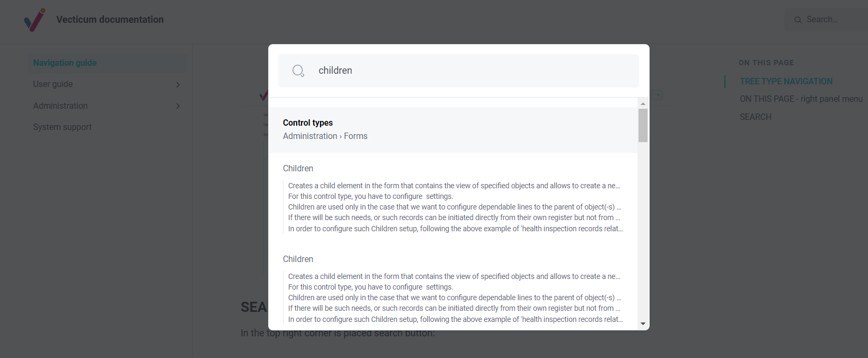868x358 pixels.
Task: Click the magnifier icon in search dialog
Action: point(298,71)
